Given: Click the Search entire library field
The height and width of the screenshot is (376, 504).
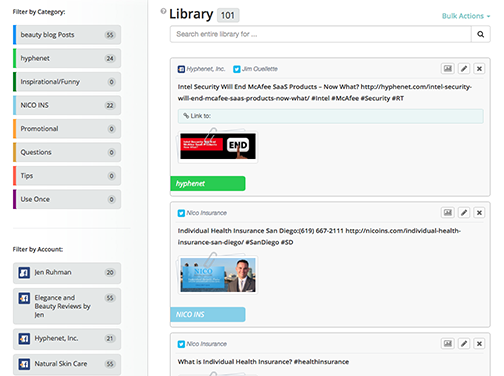Looking at the screenshot, I should point(321,34).
